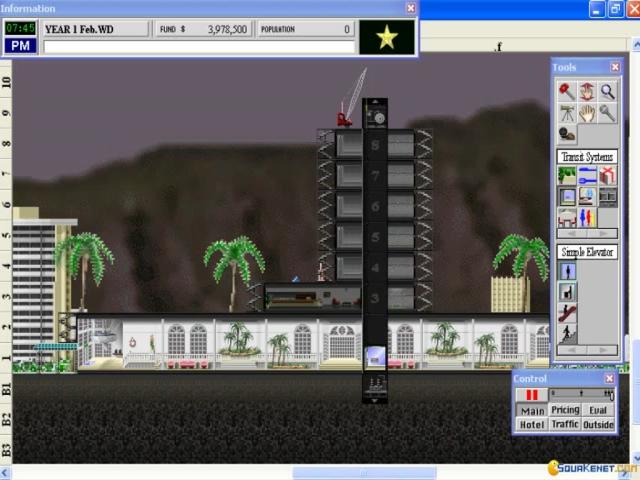Switch to the Traffic view

tap(565, 424)
